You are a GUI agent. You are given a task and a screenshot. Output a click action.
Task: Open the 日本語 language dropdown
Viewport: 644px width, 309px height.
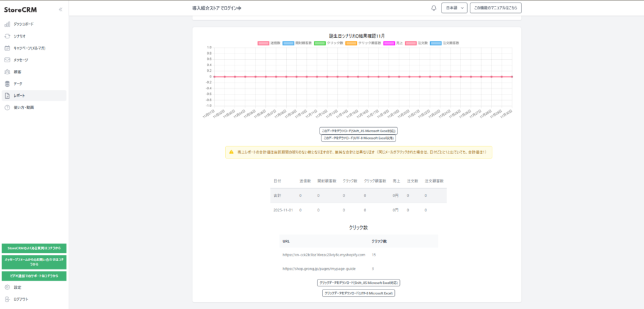click(x=455, y=8)
